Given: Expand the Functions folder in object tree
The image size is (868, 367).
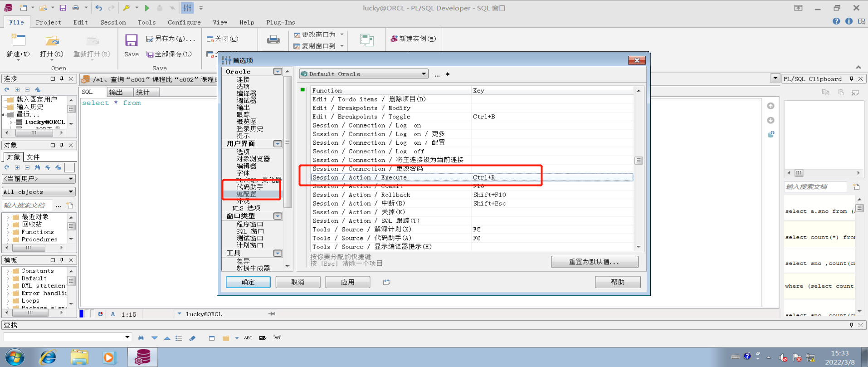Looking at the screenshot, I should pyautogui.click(x=8, y=232).
